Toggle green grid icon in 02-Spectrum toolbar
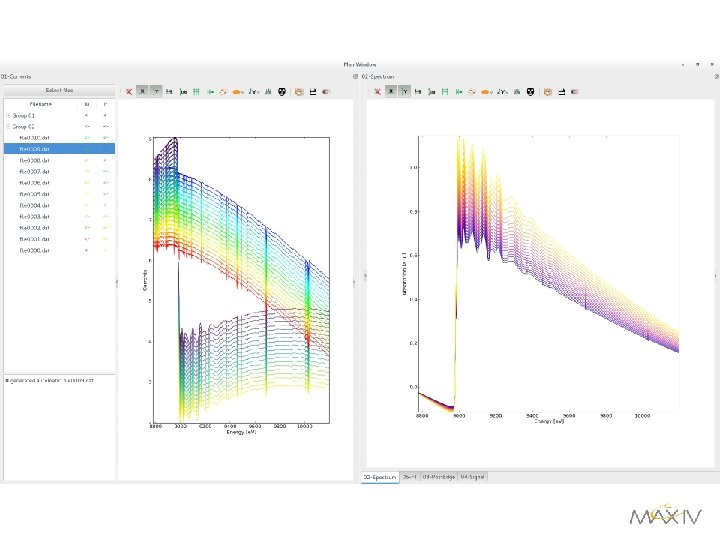This screenshot has width=720, height=540. click(x=445, y=92)
